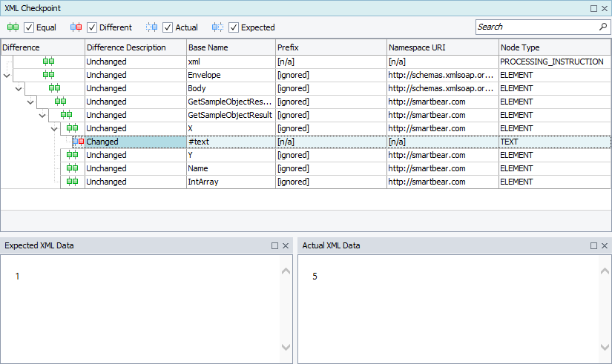Click into the Search field
This screenshot has width=612, height=364.
[534, 27]
